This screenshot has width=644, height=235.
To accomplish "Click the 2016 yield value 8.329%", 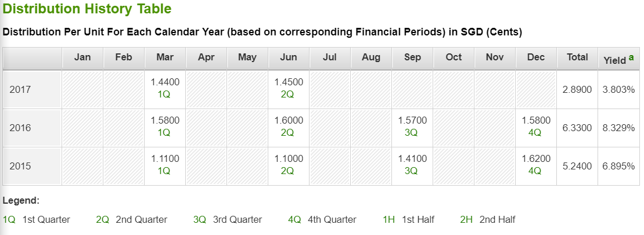I will [618, 128].
